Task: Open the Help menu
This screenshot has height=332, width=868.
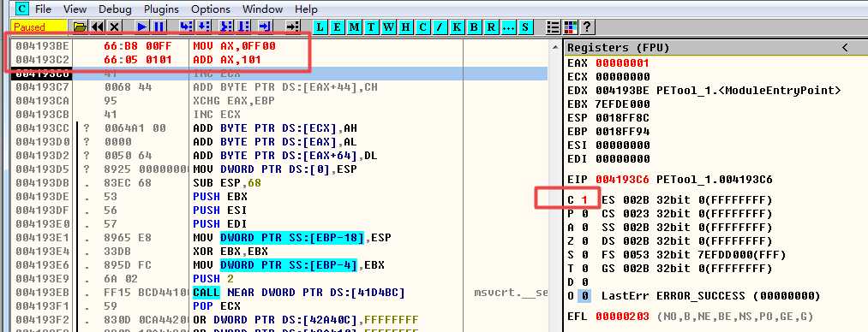Action: [306, 9]
